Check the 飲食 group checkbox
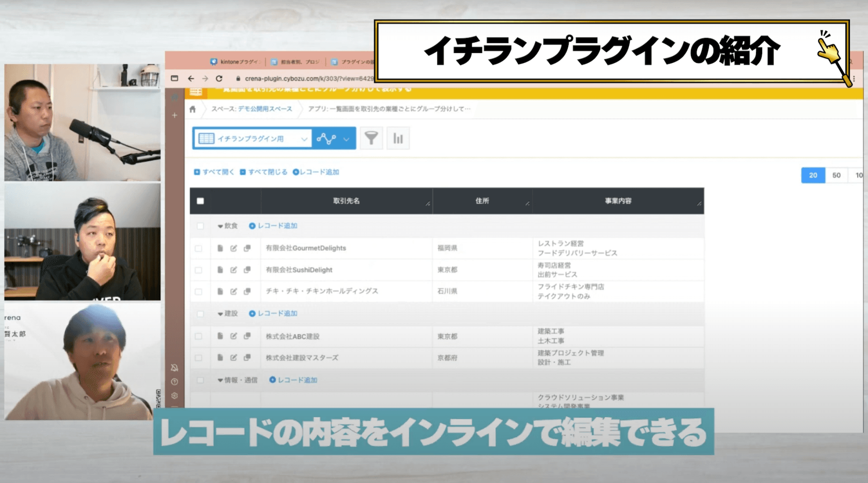Image resolution: width=868 pixels, height=483 pixels. click(x=200, y=226)
